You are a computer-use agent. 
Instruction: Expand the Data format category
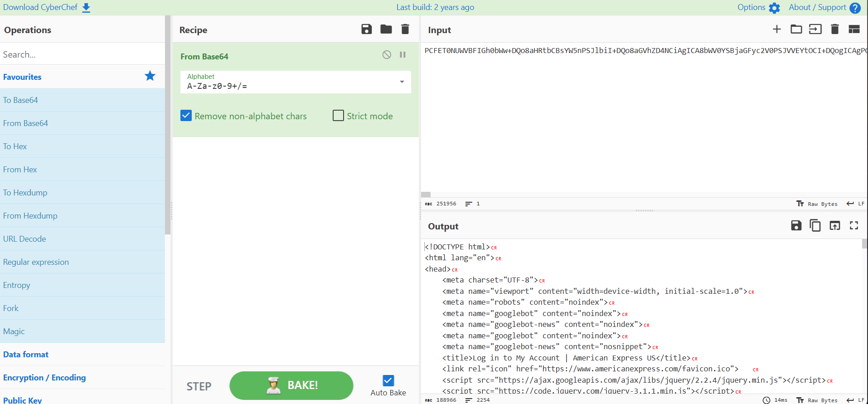26,355
